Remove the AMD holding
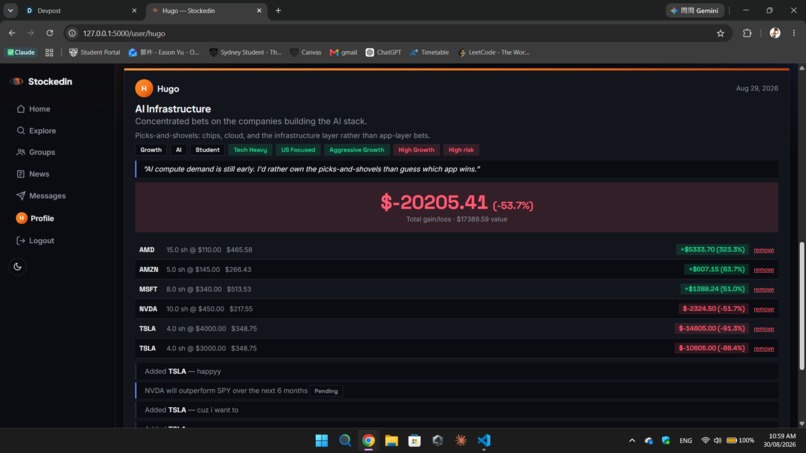This screenshot has width=806, height=453. click(x=764, y=250)
